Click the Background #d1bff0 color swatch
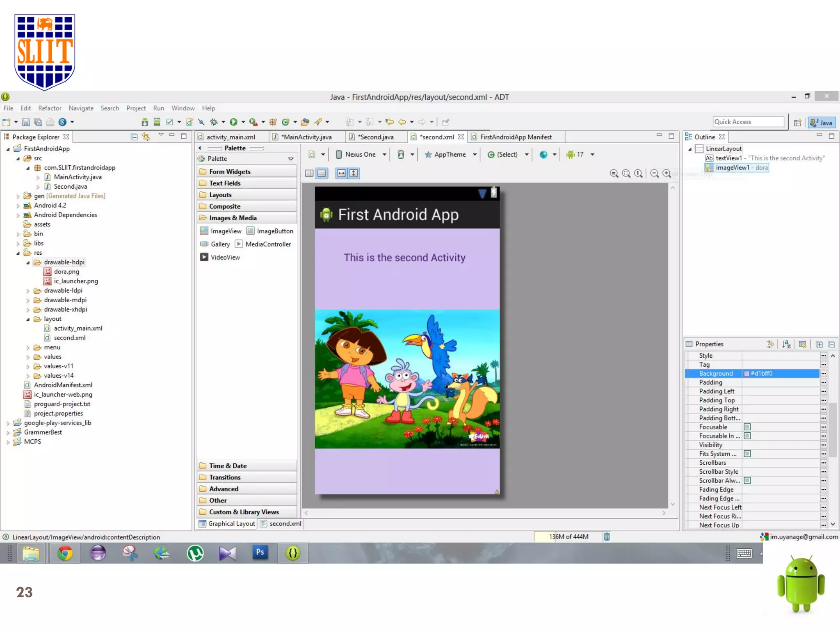Image resolution: width=840 pixels, height=630 pixels. [747, 374]
